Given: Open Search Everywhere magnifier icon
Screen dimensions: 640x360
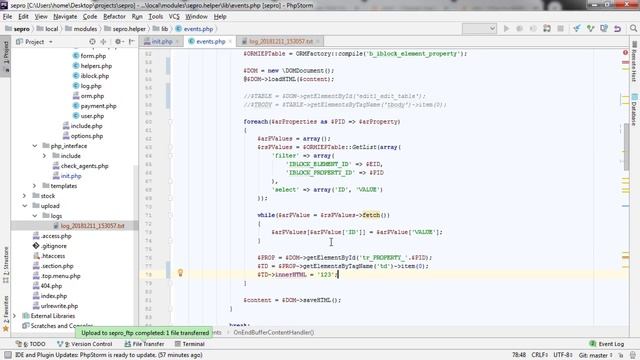Looking at the screenshot, I should 633,29.
